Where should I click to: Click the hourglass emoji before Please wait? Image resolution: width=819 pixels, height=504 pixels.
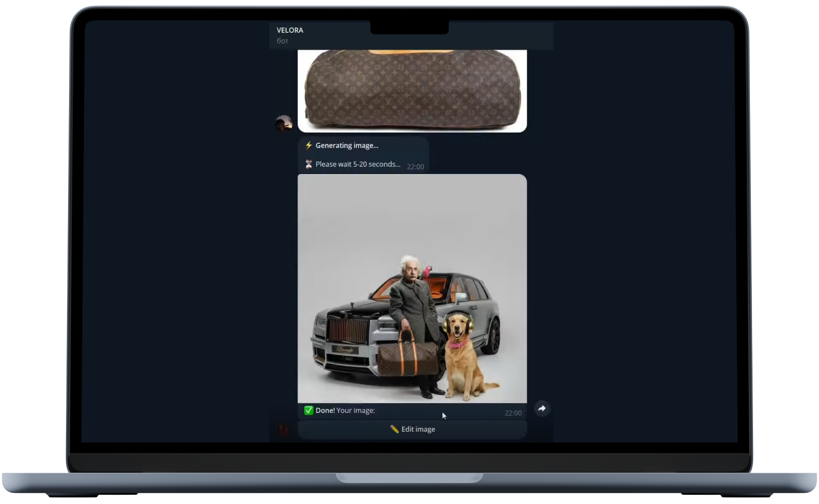[309, 164]
